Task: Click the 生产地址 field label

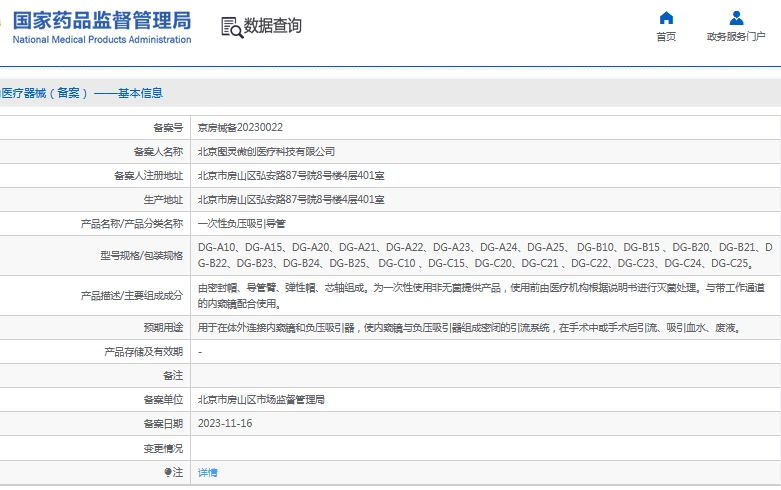Action: click(163, 200)
